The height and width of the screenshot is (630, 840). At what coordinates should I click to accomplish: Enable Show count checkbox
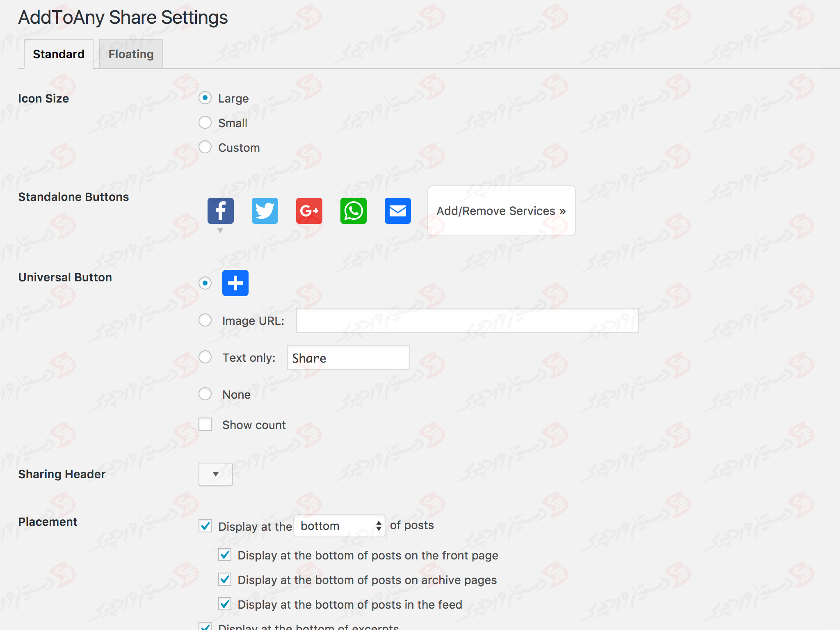tap(206, 424)
